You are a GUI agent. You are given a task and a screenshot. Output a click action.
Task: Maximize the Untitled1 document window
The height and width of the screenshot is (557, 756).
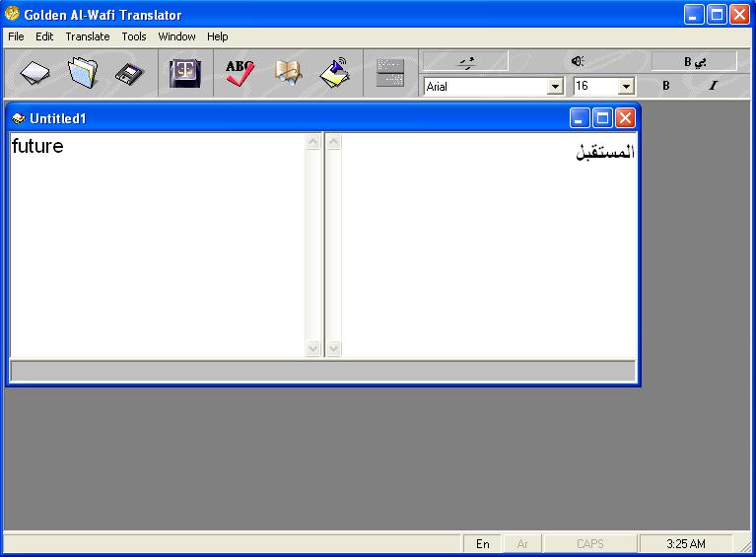[x=602, y=118]
